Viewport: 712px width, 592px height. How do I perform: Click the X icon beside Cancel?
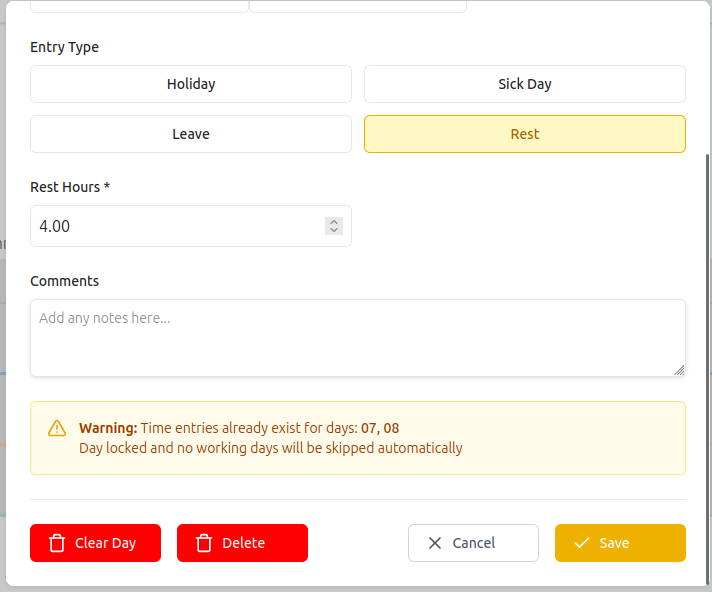435,543
